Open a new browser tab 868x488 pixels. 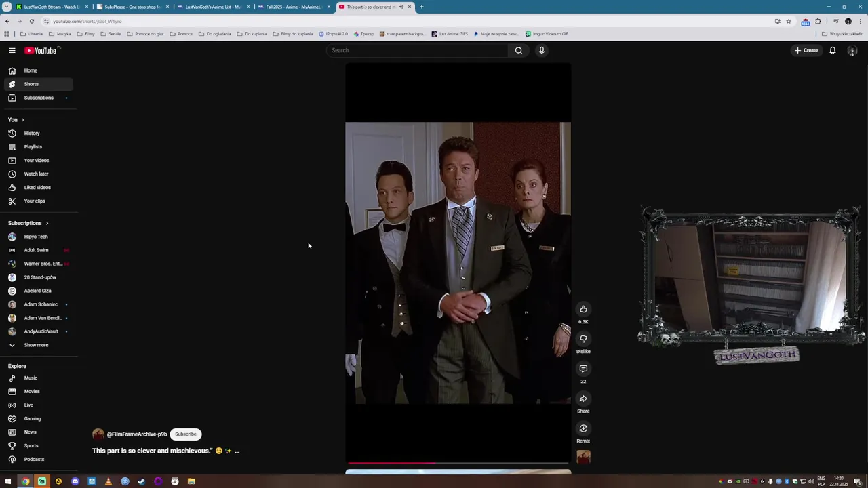click(x=422, y=7)
